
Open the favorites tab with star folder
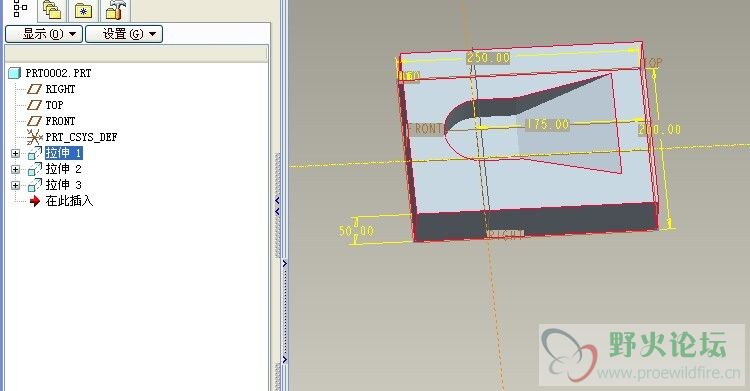(83, 10)
